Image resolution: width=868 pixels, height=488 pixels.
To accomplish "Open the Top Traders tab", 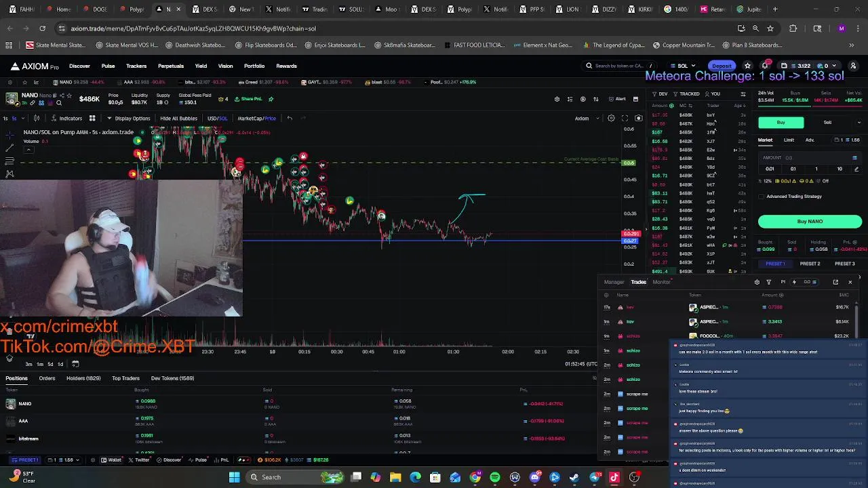I will coord(125,378).
